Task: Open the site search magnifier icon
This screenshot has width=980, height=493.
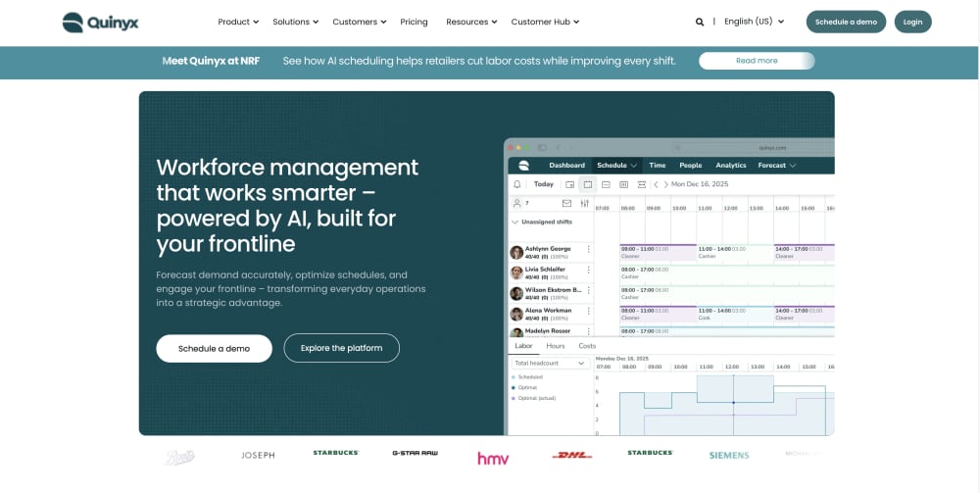Action: click(700, 22)
